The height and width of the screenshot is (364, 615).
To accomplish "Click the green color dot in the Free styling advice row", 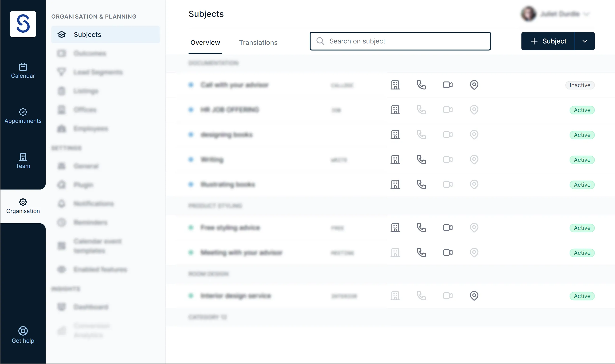I will coord(191,228).
